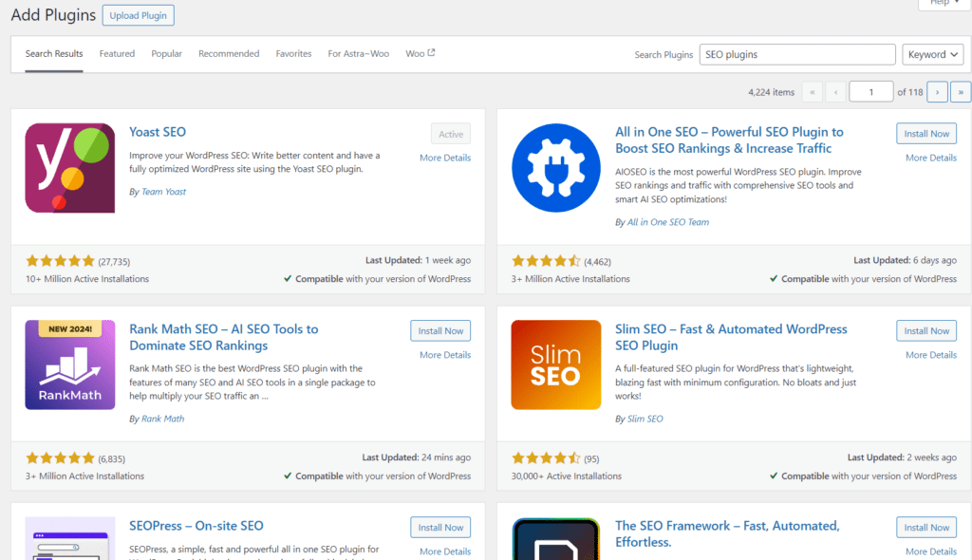Open the All in One SEO title link
972x560 pixels.
tap(729, 140)
